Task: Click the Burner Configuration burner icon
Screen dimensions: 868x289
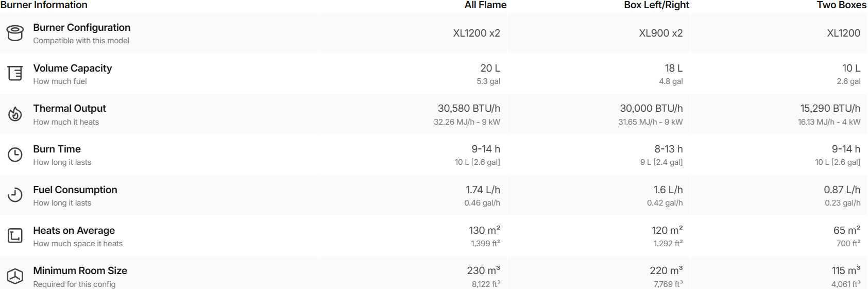Action: [x=15, y=33]
